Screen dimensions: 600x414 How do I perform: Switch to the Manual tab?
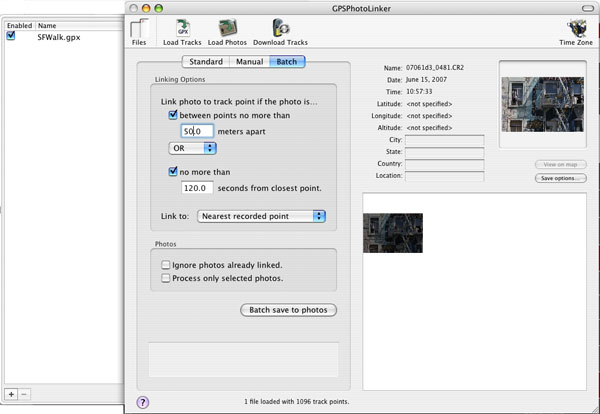(249, 62)
